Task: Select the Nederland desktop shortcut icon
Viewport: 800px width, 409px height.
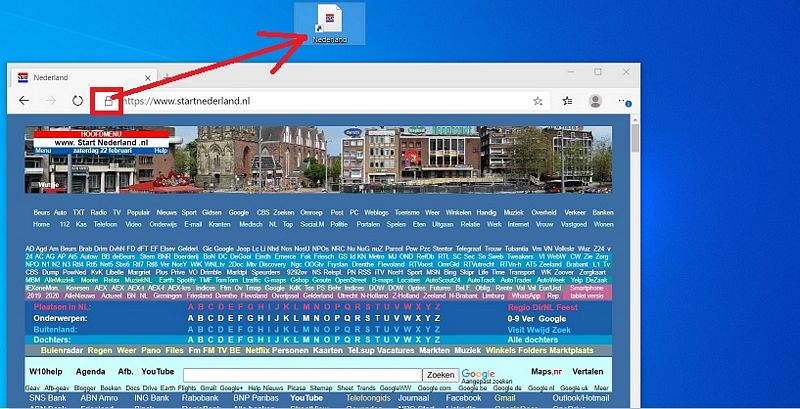Action: coord(330,23)
